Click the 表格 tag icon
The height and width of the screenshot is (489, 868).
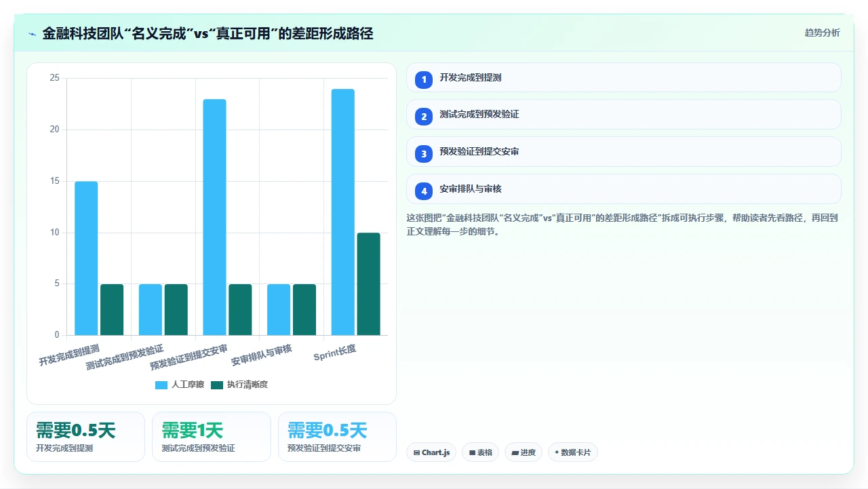472,452
